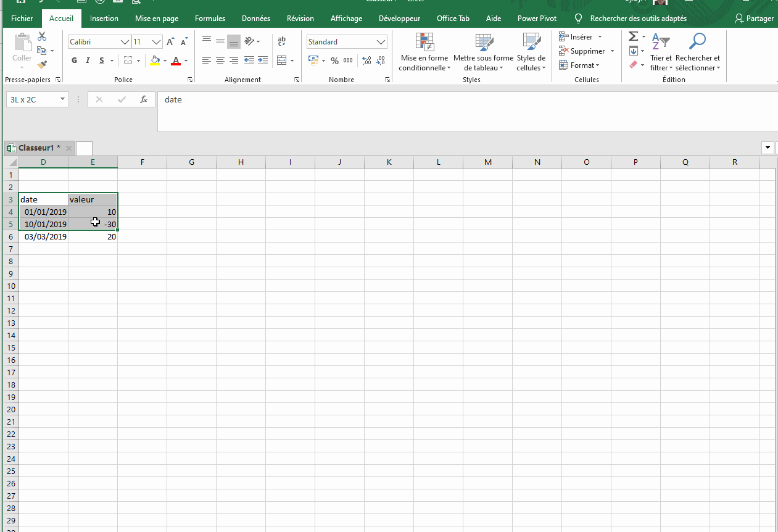This screenshot has width=778, height=532.
Task: Open the Données ribbon tab
Action: (256, 19)
